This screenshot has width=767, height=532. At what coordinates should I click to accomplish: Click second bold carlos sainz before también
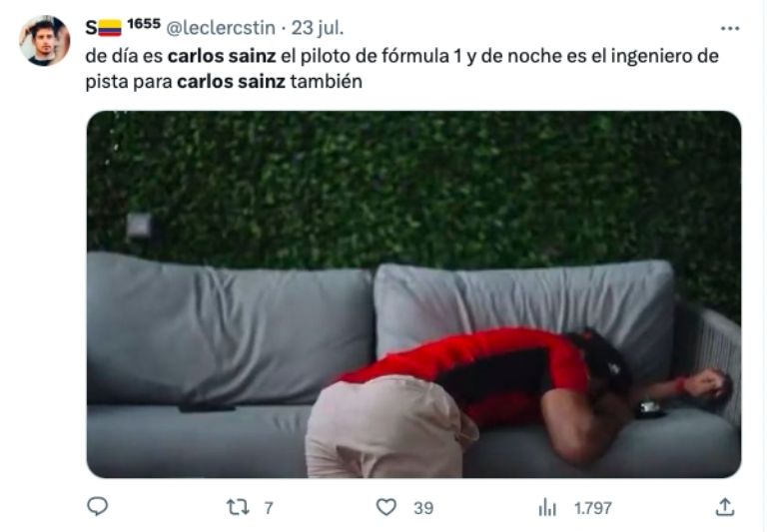(231, 81)
